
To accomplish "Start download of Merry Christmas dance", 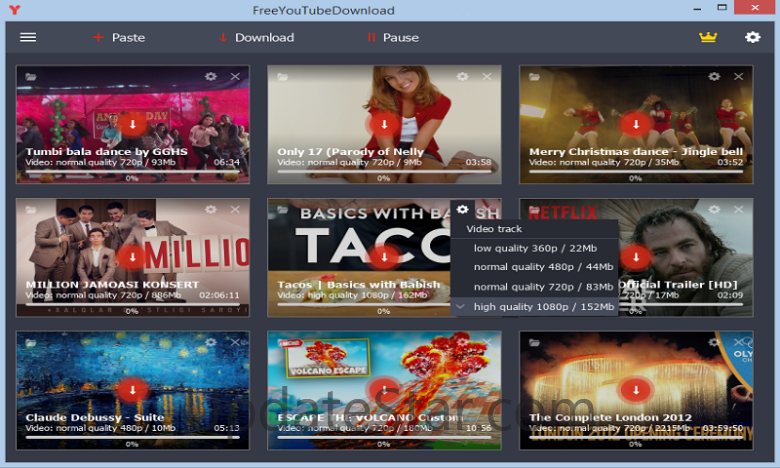I will point(636,124).
